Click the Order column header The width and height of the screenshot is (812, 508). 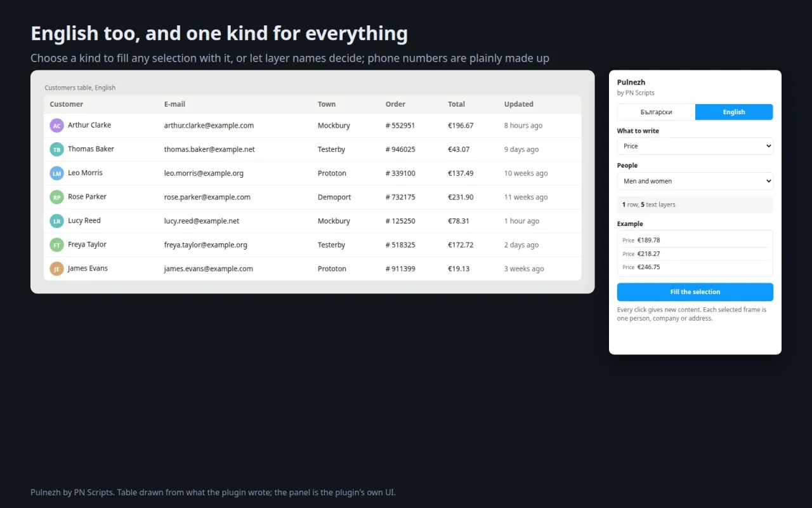click(395, 104)
